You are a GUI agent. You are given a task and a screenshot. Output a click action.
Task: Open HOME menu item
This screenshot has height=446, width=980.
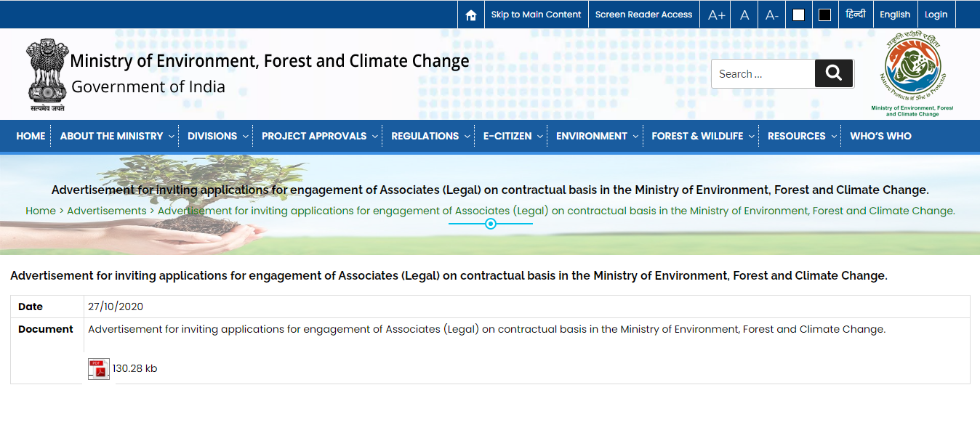click(x=31, y=136)
